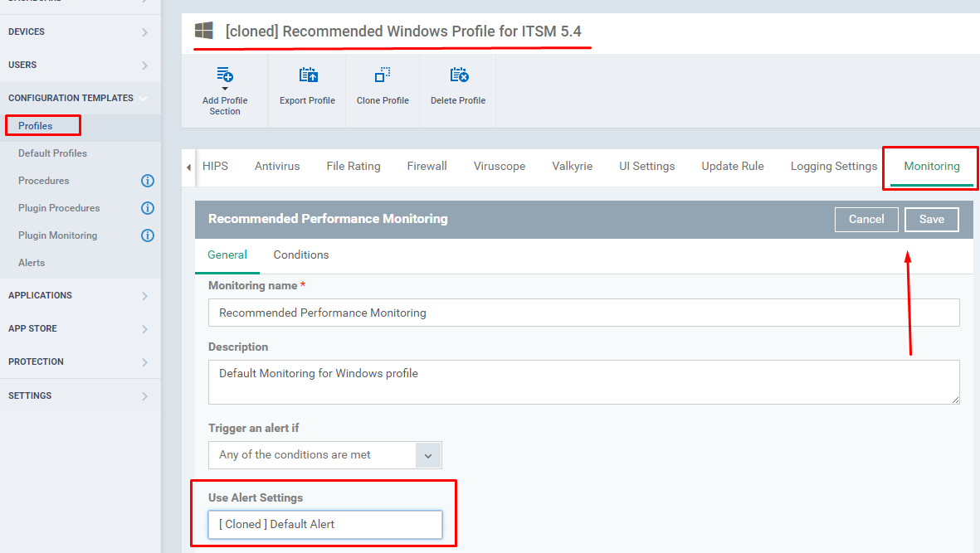Click the 'Trigger an alert if' label
The image size is (980, 553).
[254, 428]
